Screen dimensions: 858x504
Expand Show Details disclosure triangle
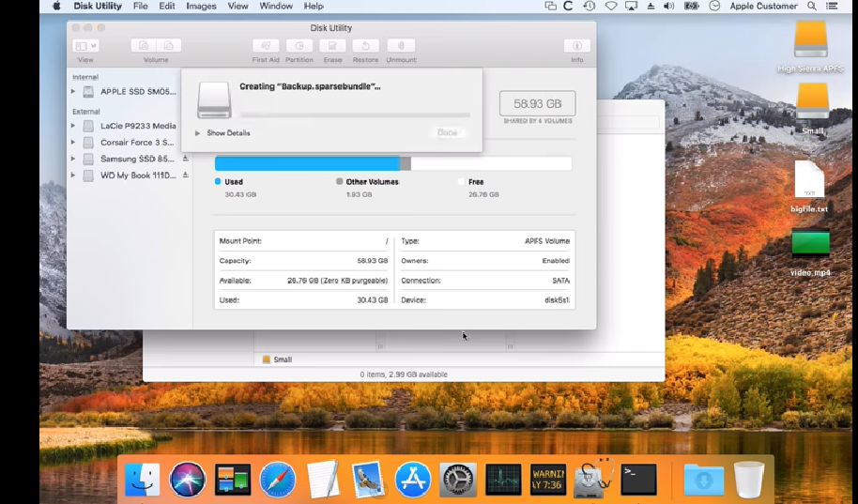pyautogui.click(x=198, y=133)
